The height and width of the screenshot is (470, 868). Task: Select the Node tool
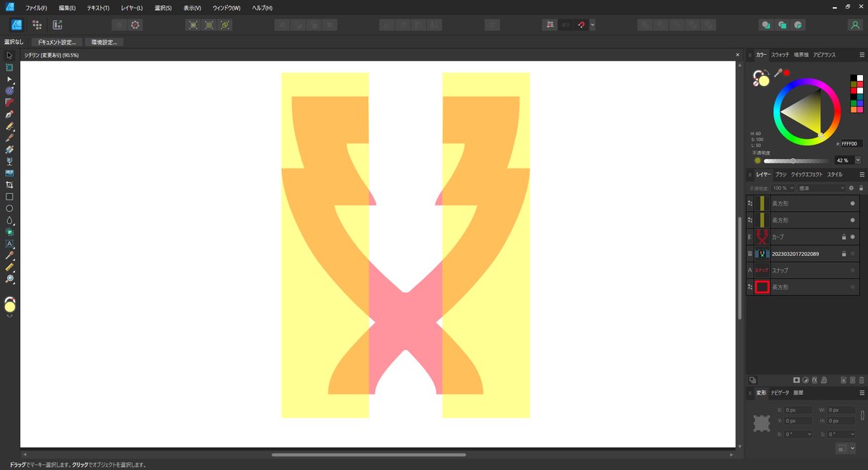[x=9, y=79]
